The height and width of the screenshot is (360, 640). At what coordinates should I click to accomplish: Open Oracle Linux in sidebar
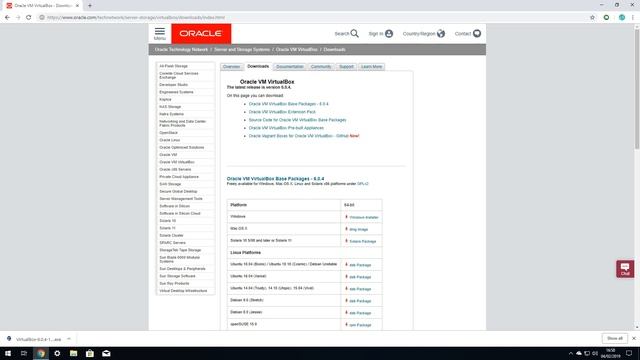tap(169, 140)
